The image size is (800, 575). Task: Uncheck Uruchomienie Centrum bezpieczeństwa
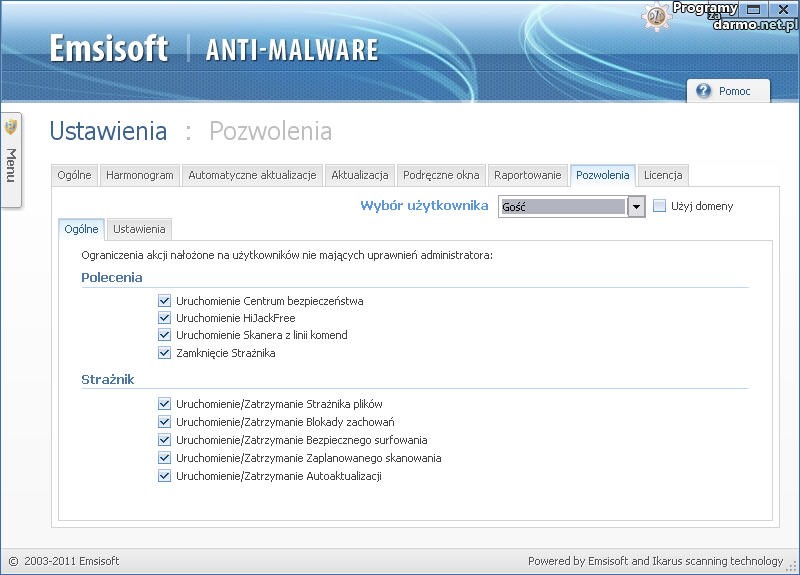coord(165,301)
